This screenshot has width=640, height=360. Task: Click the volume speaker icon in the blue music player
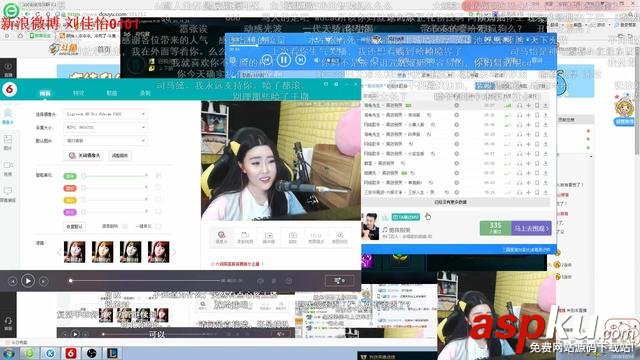click(317, 60)
